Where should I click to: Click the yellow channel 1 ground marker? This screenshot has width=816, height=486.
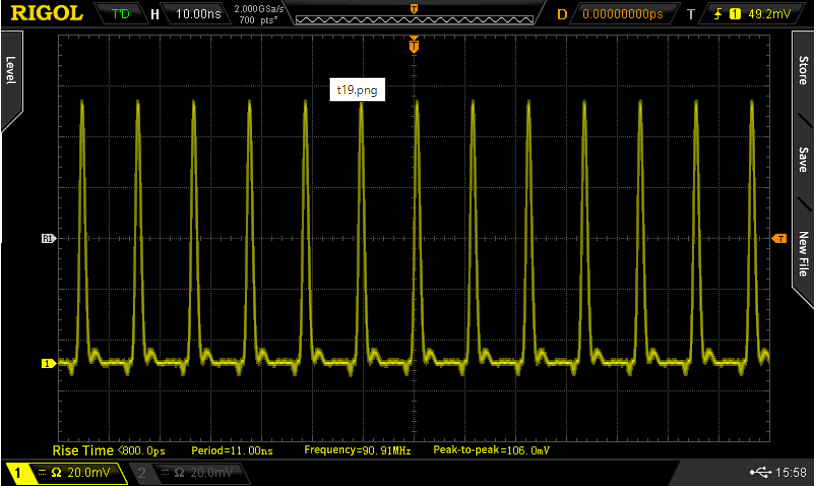tap(45, 364)
